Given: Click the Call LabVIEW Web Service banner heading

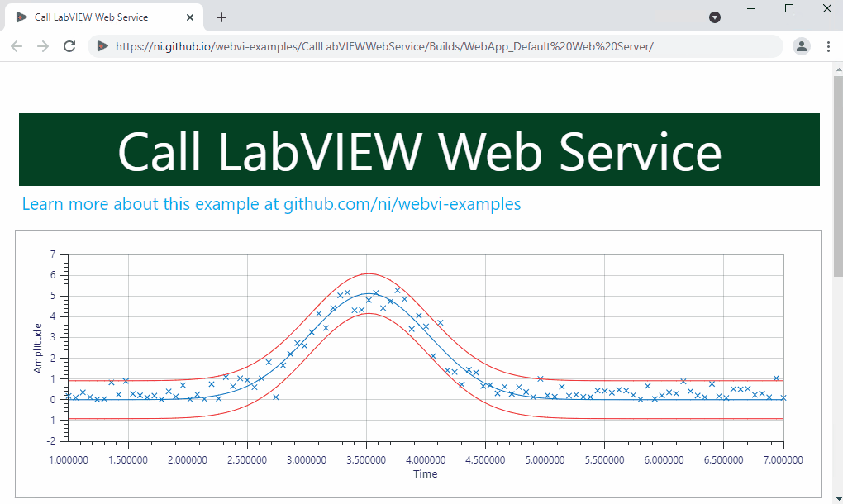Looking at the screenshot, I should pos(419,151).
